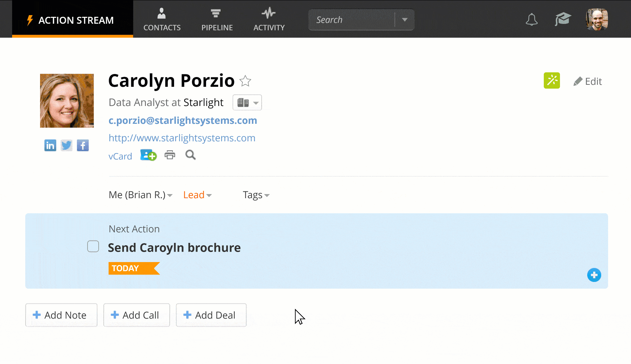
Task: Open the graduation cap learning icon
Action: pos(563,19)
